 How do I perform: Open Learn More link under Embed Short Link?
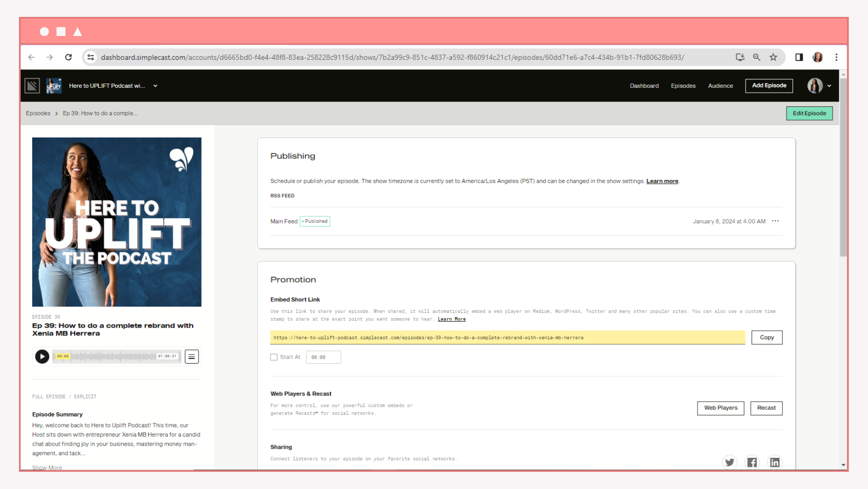pos(451,319)
